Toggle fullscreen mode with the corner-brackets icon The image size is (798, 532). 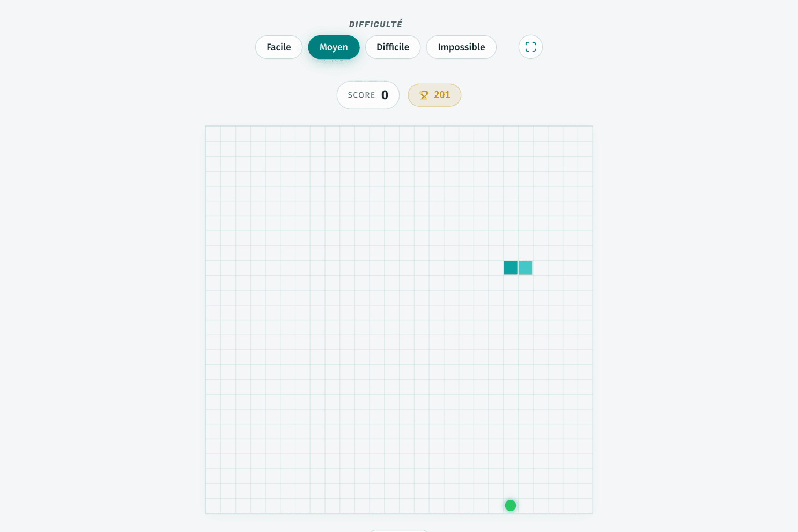click(530, 47)
